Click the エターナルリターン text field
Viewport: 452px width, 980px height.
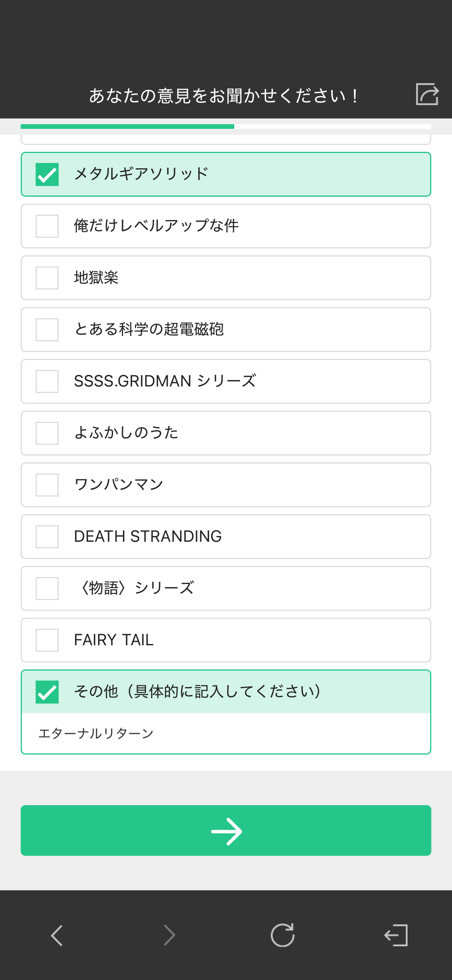pos(226,733)
